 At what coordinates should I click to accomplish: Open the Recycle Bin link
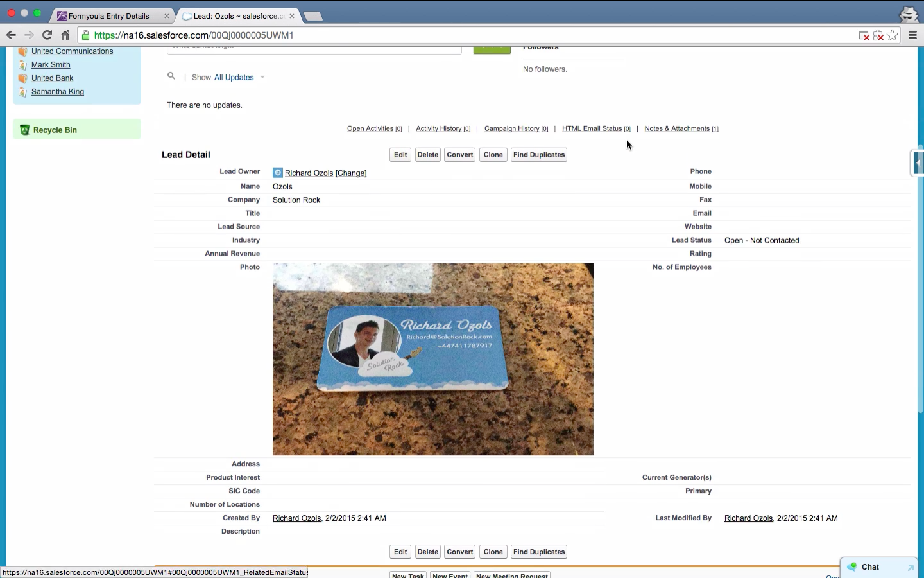pyautogui.click(x=55, y=130)
